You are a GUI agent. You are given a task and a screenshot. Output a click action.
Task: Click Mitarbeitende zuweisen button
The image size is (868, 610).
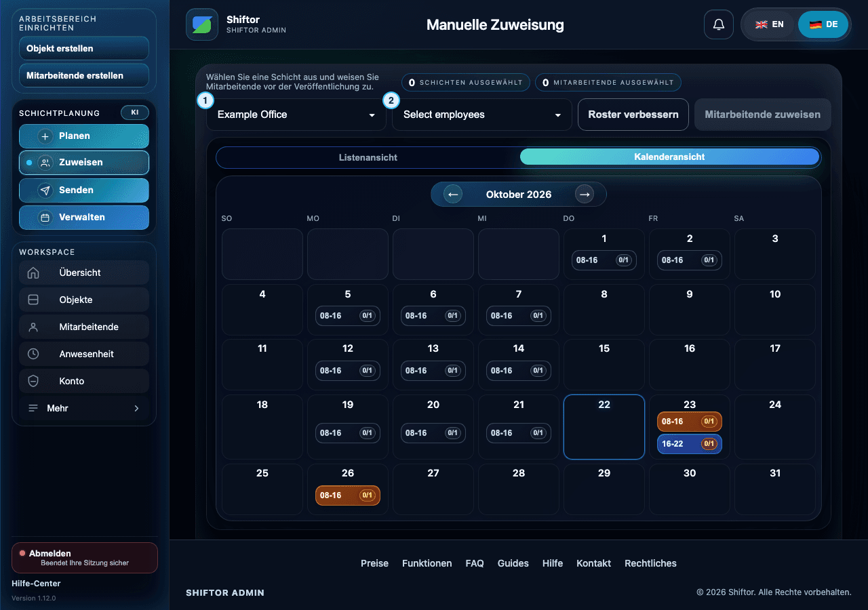(763, 115)
